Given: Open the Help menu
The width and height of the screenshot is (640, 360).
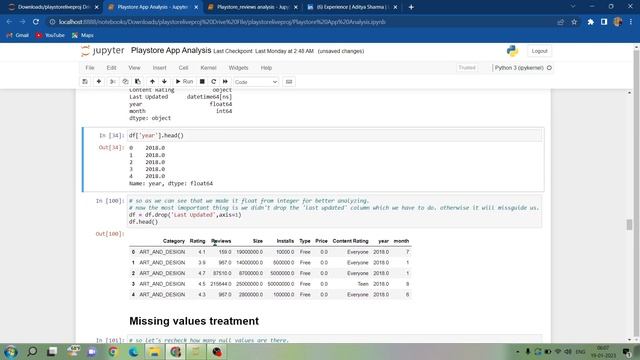Looking at the screenshot, I should coord(266,68).
